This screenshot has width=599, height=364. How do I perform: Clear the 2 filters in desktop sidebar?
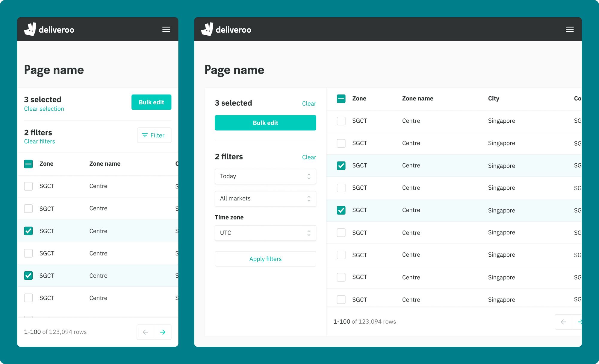click(x=309, y=157)
